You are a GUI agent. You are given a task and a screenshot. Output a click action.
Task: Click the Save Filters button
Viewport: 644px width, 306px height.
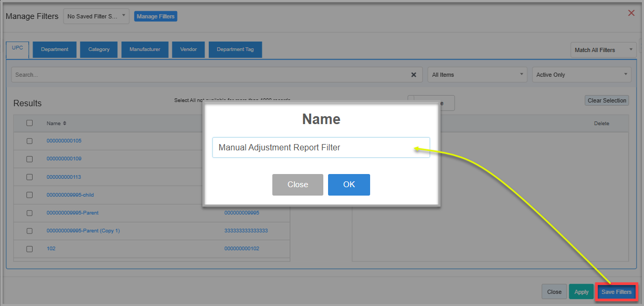pos(616,292)
